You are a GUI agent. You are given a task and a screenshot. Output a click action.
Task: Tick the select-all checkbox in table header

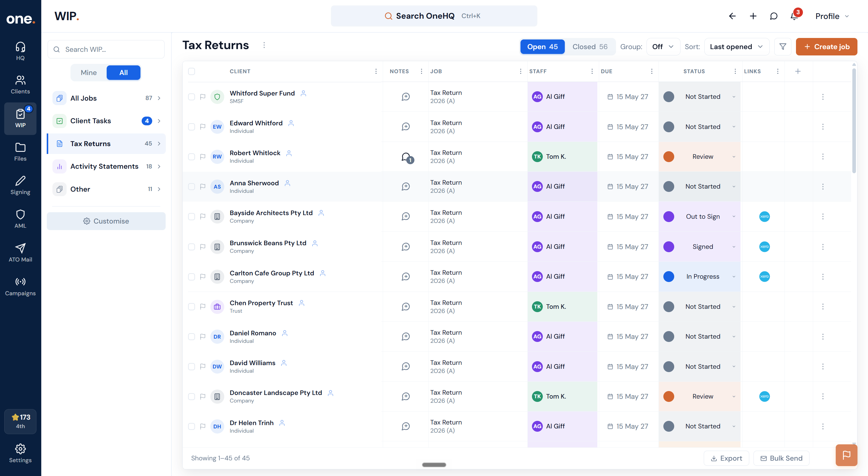click(x=191, y=71)
